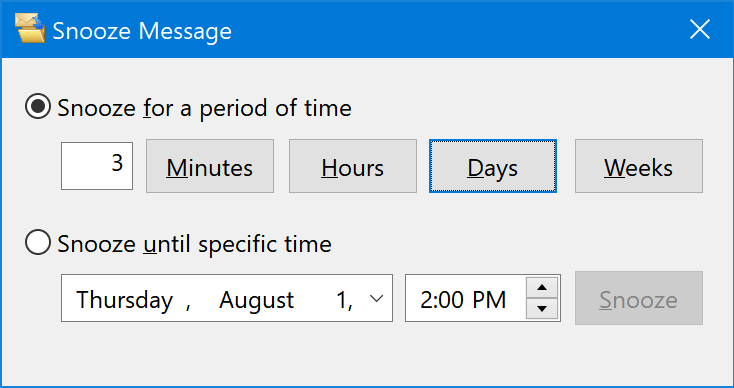Screen dimensions: 734x388
Task: Select the August month in date field
Action: click(257, 300)
